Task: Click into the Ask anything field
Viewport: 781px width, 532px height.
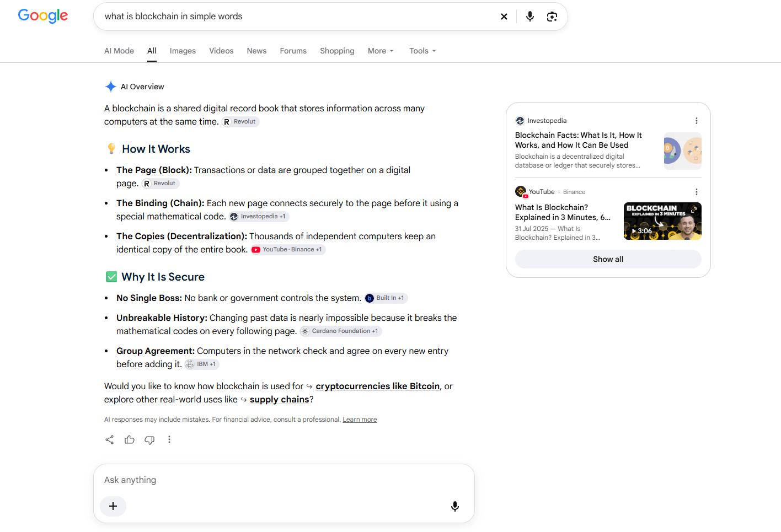Action: [284, 480]
